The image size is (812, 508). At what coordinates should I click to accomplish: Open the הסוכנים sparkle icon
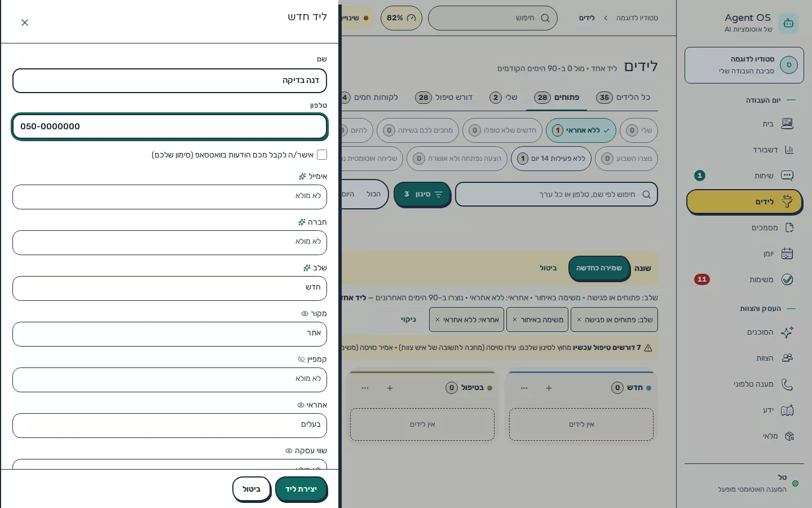tap(787, 332)
